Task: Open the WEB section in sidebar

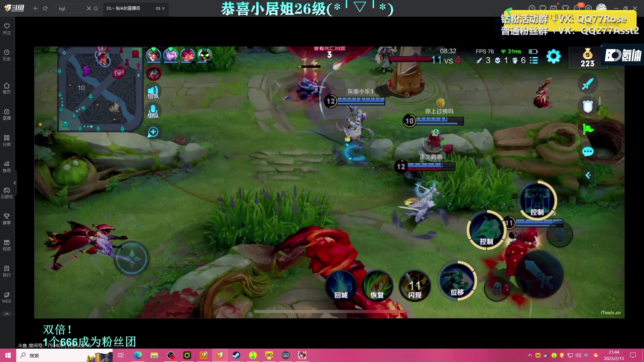Action: click(7, 297)
